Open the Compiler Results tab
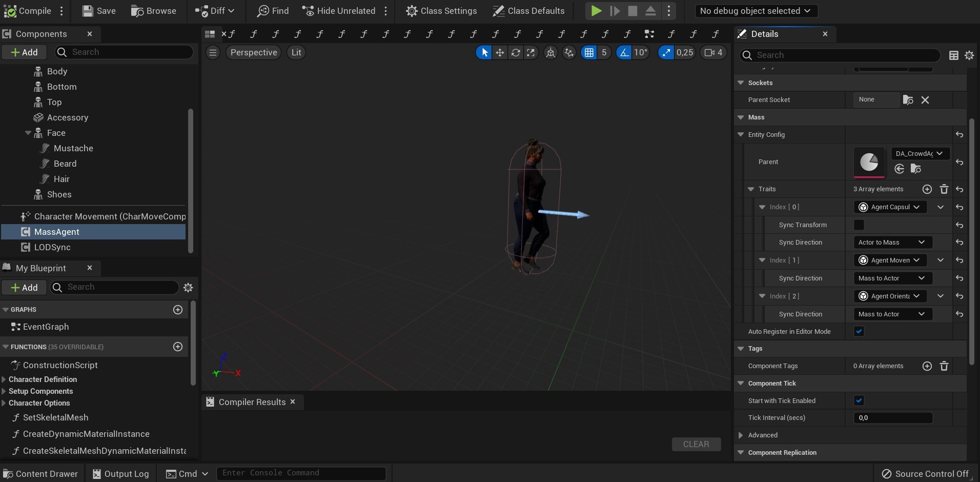This screenshot has height=482, width=980. (251, 402)
